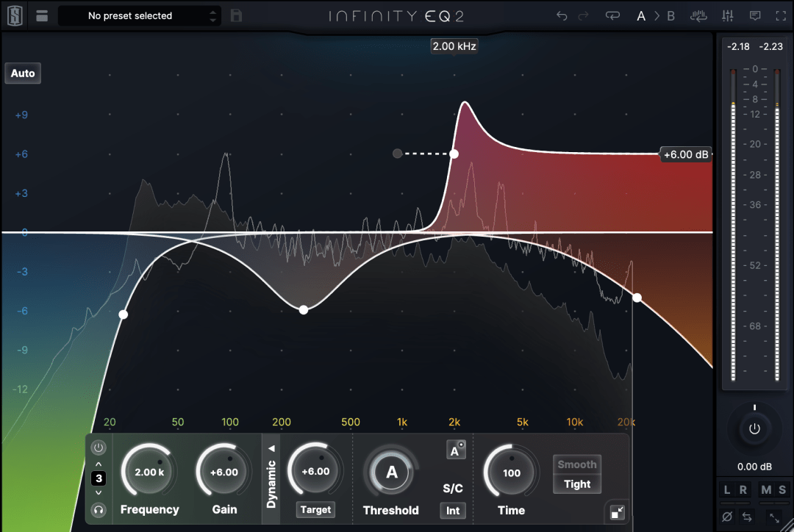Viewport: 794px width, 532px height.
Task: Undo the last EQ change
Action: (562, 15)
